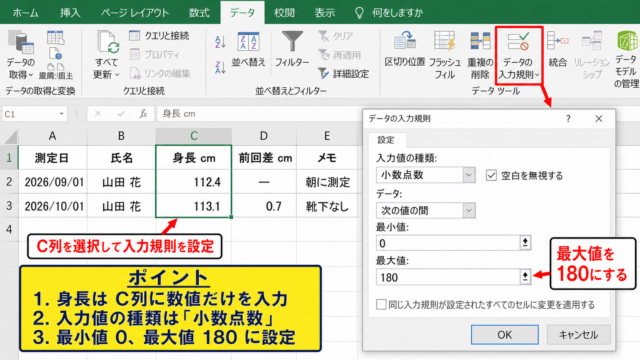640x360 pixels.
Task: Select cell containing 113.1
Action: (193, 206)
